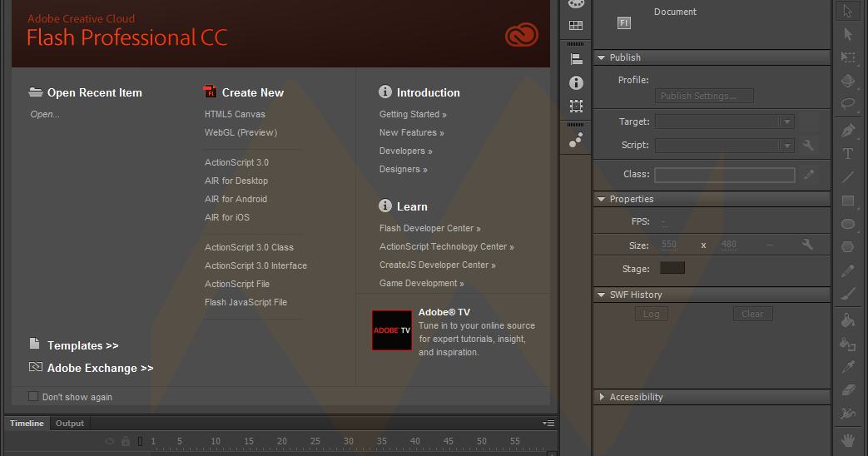
Task: Collapse the SWF History section
Action: coord(601,295)
